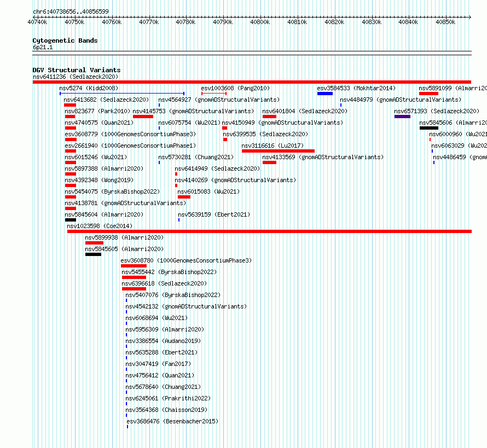Select nsv5635288 (Ebert2021) label
Viewport: 487px width, 448px height.
(x=161, y=352)
